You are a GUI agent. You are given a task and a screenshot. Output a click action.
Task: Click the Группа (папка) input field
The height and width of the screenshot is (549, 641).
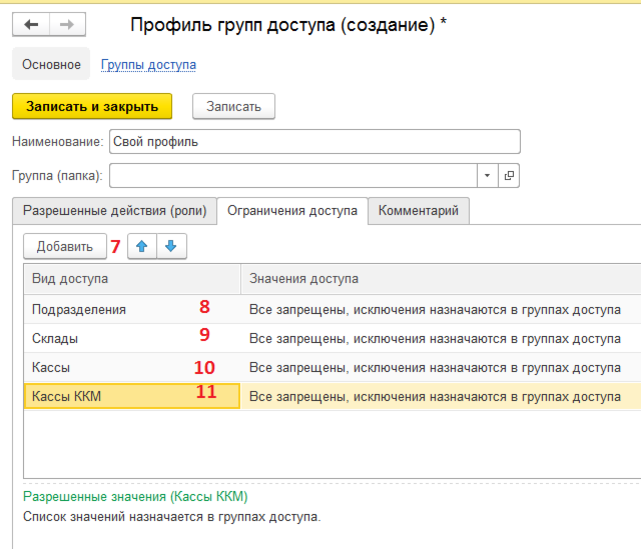point(293,176)
